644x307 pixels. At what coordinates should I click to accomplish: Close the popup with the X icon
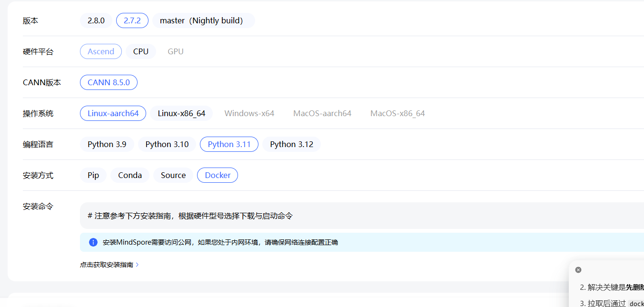pyautogui.click(x=578, y=270)
